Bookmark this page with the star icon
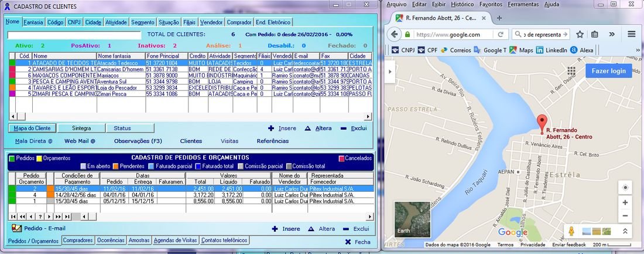 [580, 34]
